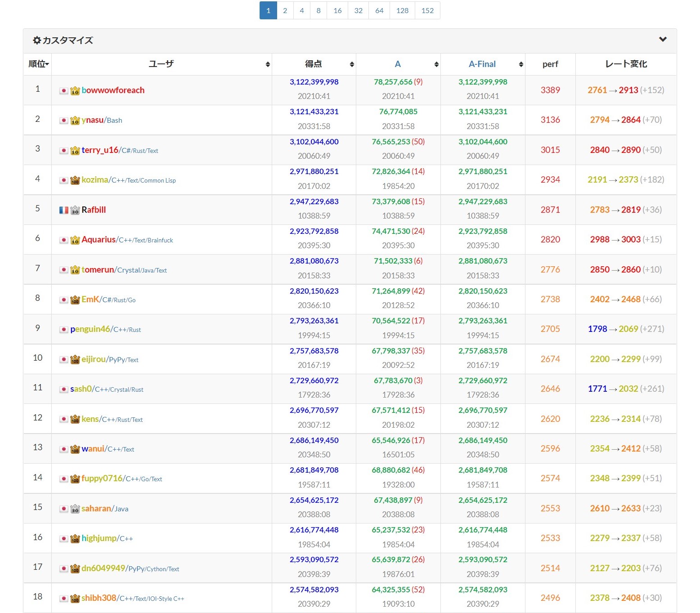Click the sort arrows on the ユーザ column

(x=268, y=64)
